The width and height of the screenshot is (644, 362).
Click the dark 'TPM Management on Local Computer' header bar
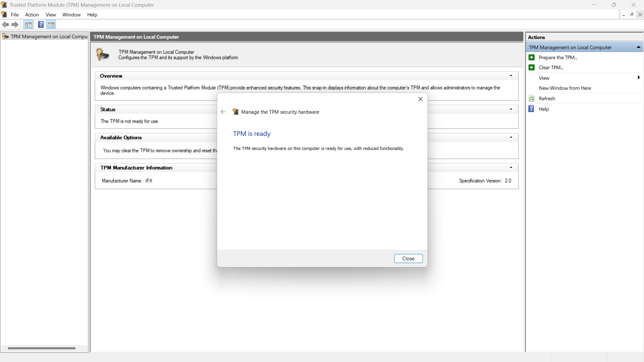tap(307, 37)
